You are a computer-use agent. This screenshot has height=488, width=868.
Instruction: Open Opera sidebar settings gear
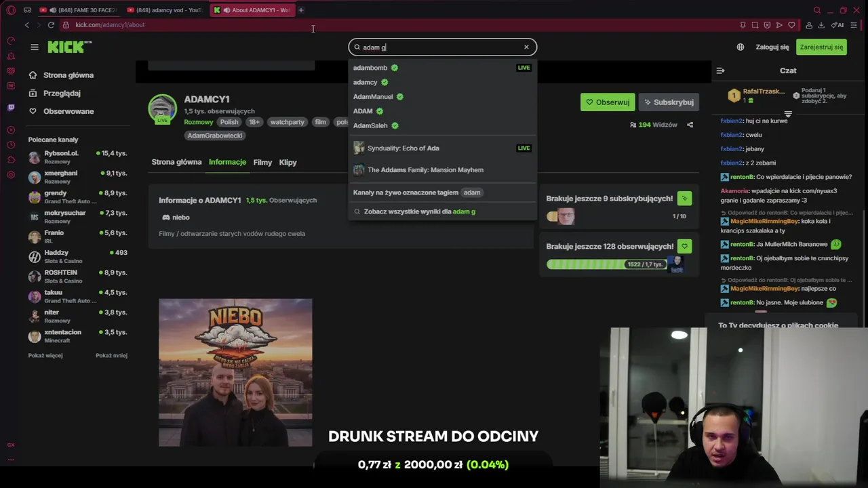[x=11, y=174]
